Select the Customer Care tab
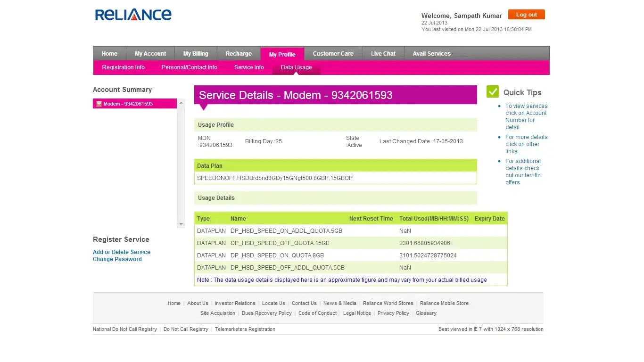644x362 pixels. 333,54
